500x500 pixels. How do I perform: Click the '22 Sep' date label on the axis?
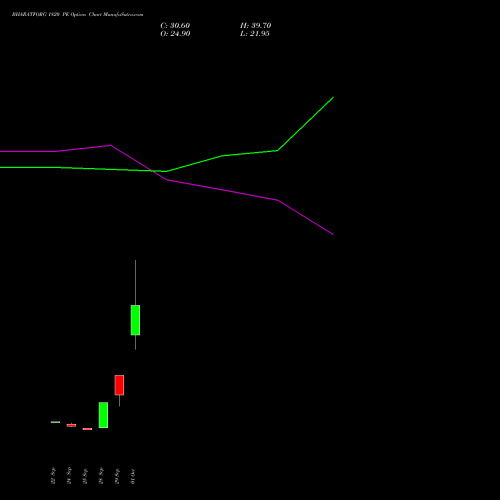coord(53,476)
